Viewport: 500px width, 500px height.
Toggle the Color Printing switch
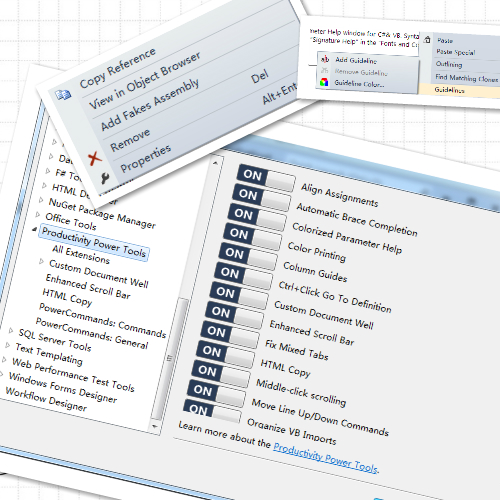coord(253,236)
